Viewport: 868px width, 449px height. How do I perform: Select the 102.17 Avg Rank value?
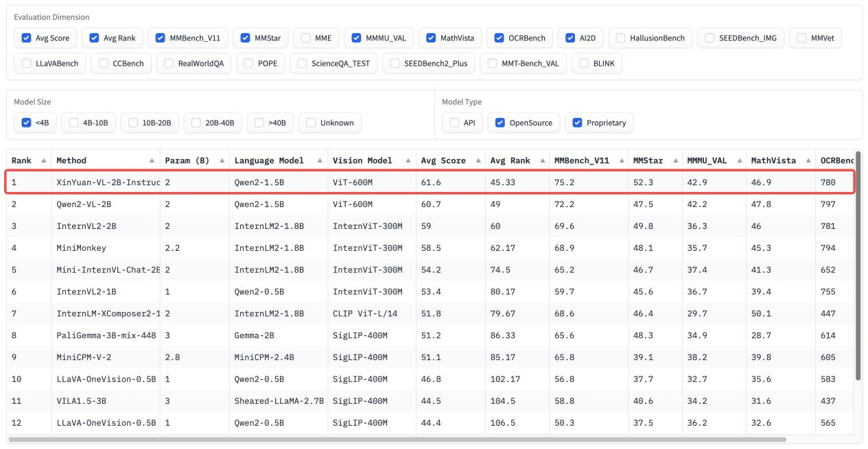pyautogui.click(x=506, y=379)
